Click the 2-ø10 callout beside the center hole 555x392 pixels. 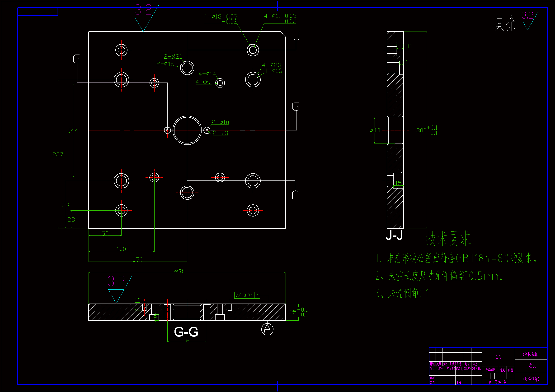(x=220, y=122)
